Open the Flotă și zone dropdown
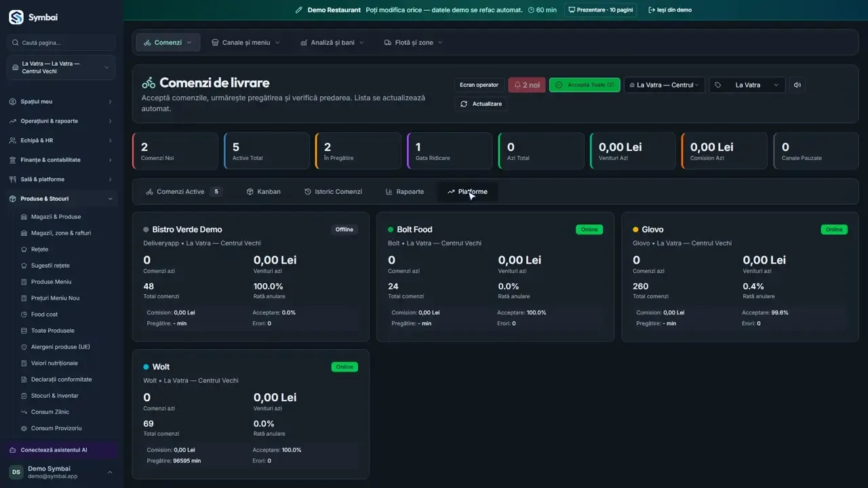This screenshot has height=488, width=868. pos(414,43)
